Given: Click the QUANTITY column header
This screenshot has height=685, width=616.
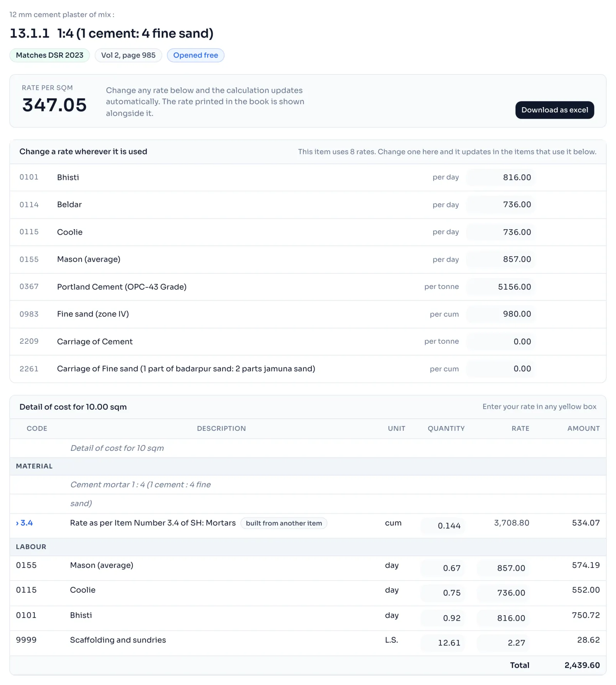Looking at the screenshot, I should pos(446,428).
